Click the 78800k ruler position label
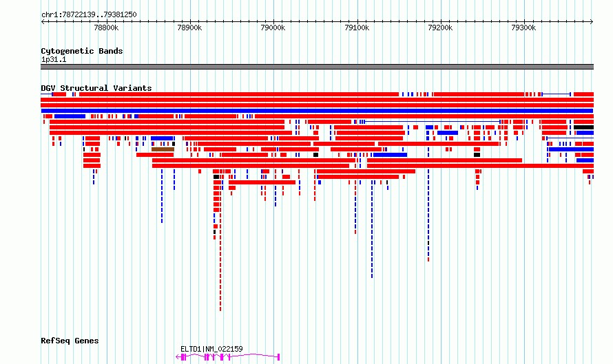 coord(106,28)
